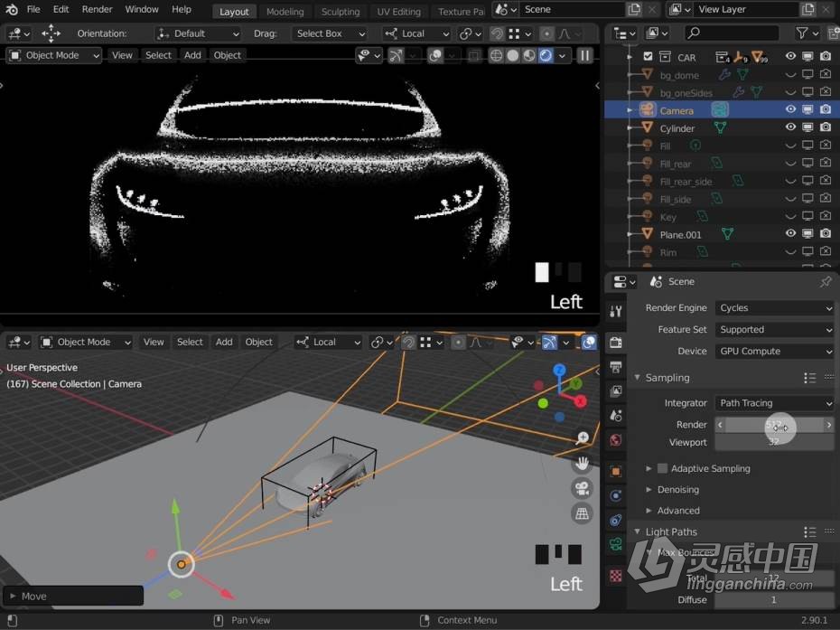Image resolution: width=840 pixels, height=630 pixels.
Task: Open the Integrator Path Tracing dropdown
Action: 775,402
